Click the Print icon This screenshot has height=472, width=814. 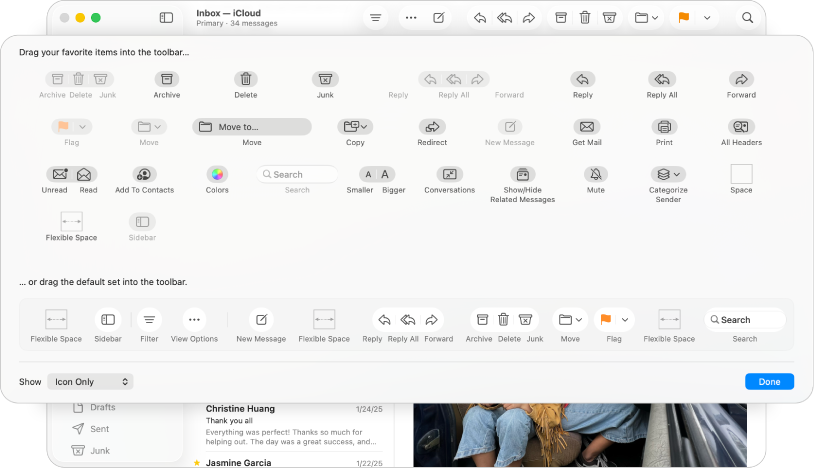coord(664,127)
